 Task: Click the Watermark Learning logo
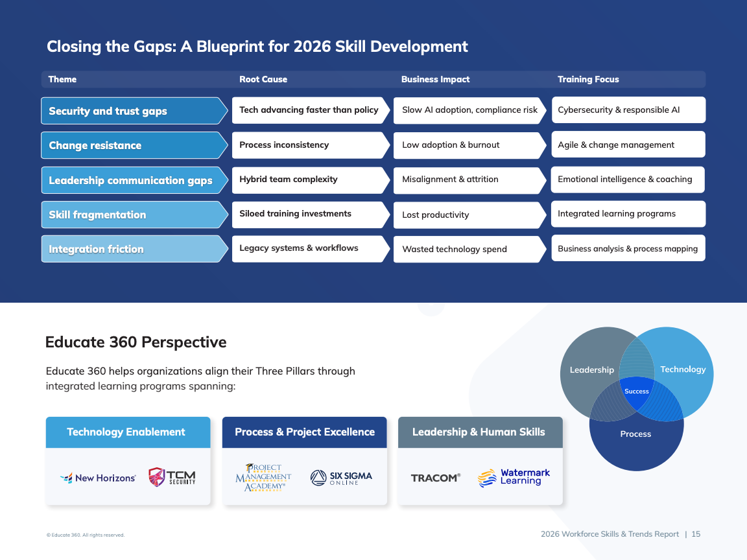point(514,478)
